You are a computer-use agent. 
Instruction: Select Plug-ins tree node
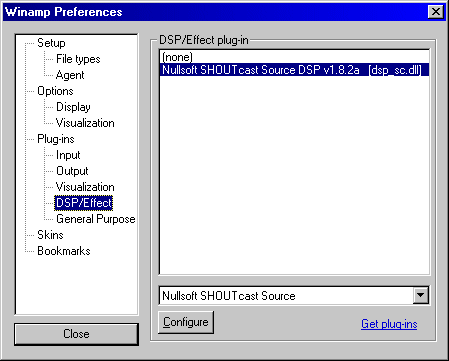pos(56,139)
